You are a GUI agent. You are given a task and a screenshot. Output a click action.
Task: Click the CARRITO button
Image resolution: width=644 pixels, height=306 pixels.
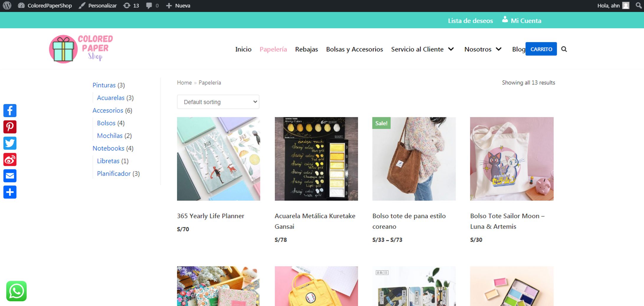(541, 49)
